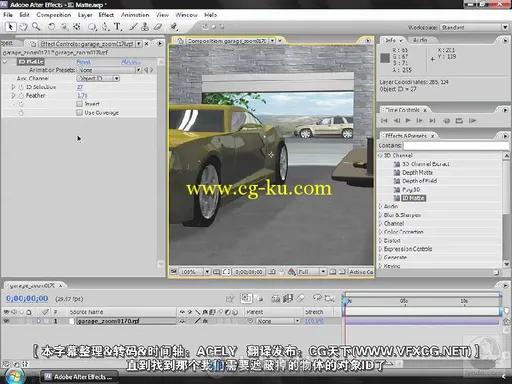Select the 3D Channel Extract effect
512x384 pixels.
point(426,164)
